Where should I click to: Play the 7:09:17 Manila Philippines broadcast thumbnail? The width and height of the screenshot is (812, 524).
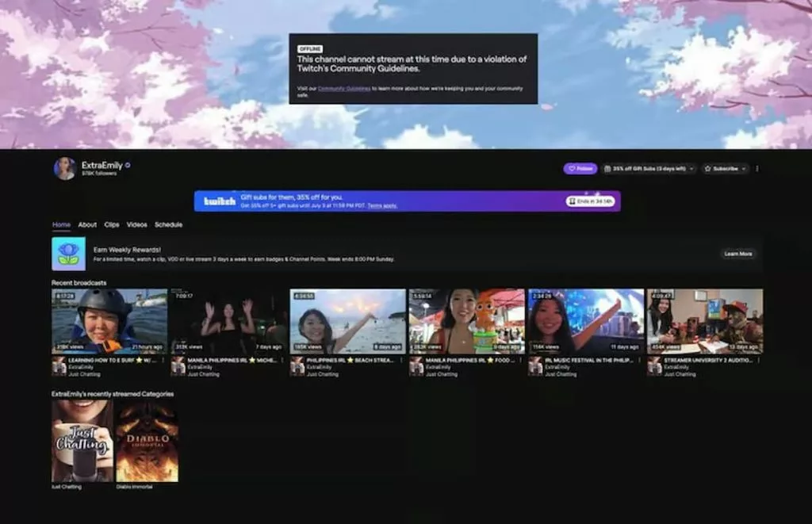228,321
